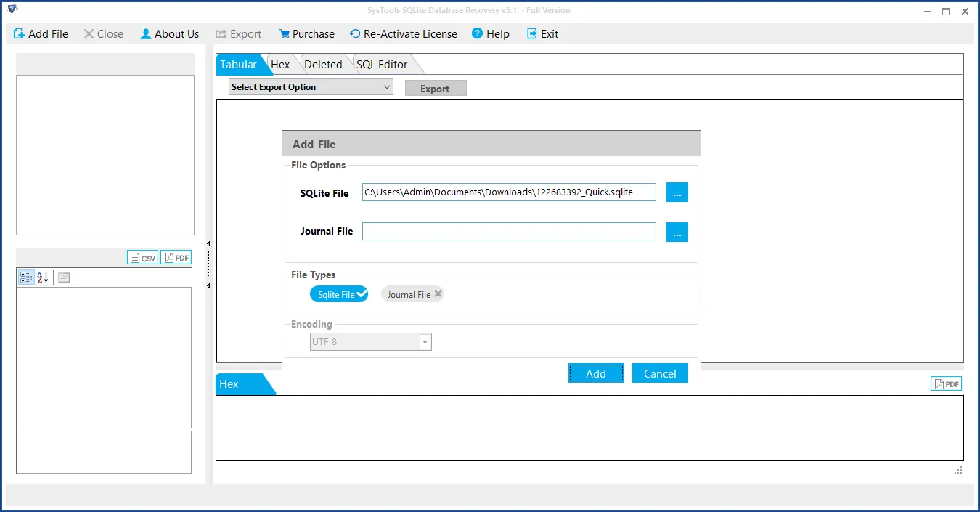Open the Purchase option

pyautogui.click(x=306, y=34)
